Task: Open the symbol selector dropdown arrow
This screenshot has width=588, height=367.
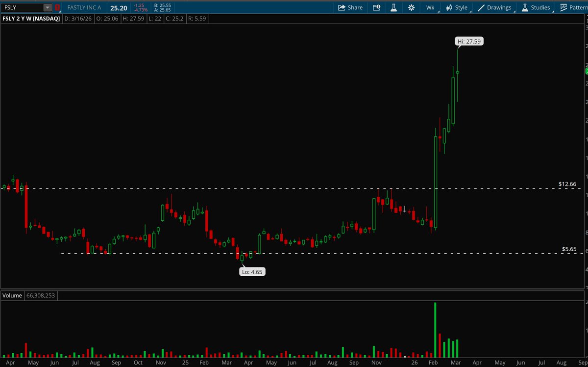Action: coord(48,7)
